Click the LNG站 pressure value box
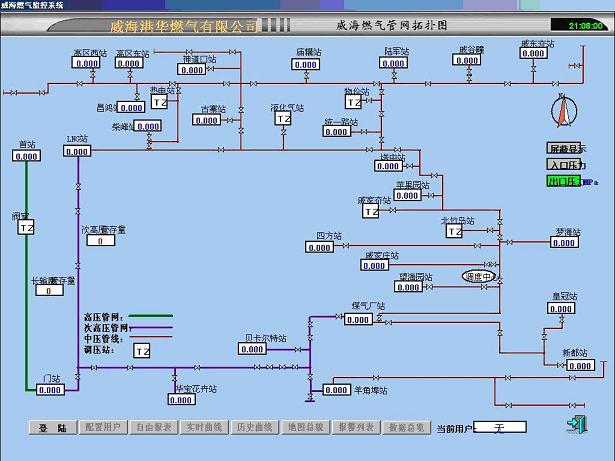Viewport: 615px width, 461px height. pyautogui.click(x=77, y=151)
